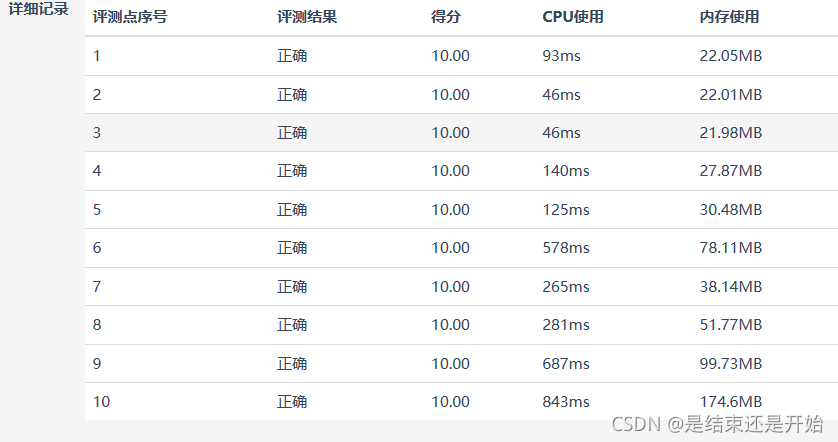Click the 78.11MB memory value

coord(731,248)
